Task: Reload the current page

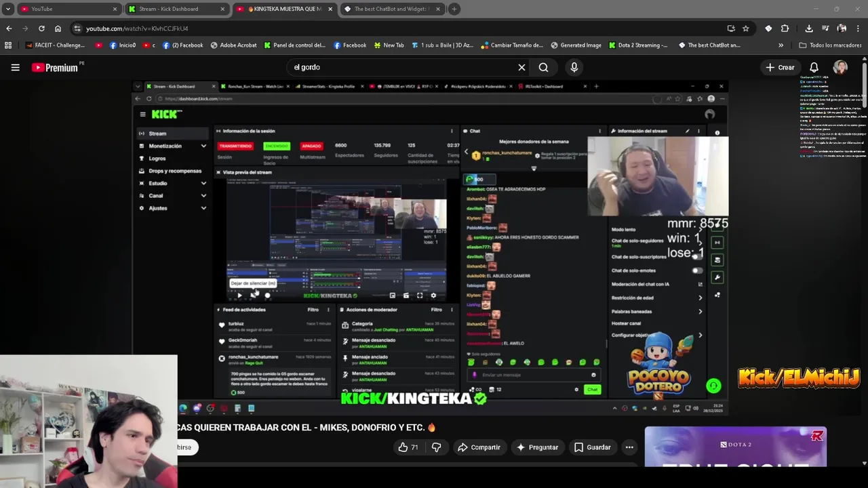Action: pos(41,28)
